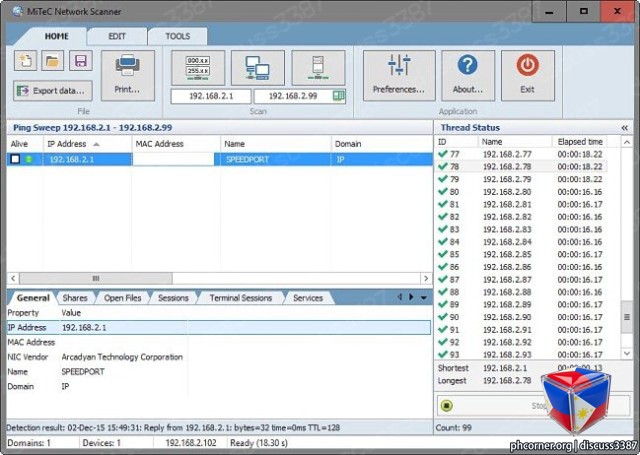Open a saved file with folder icon
This screenshot has width=640, height=455.
(53, 61)
